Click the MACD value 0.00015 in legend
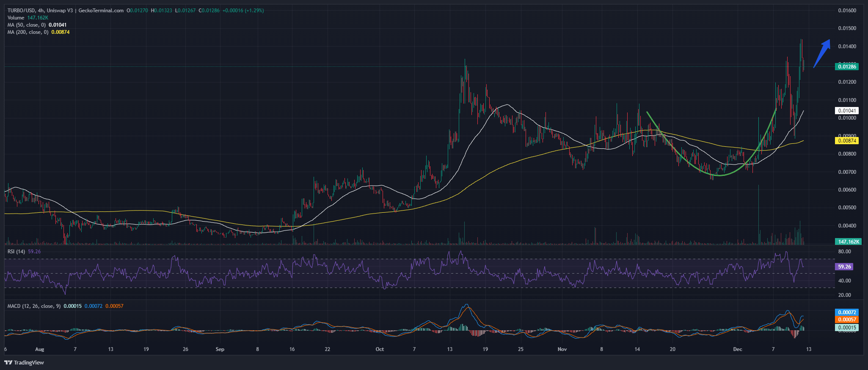868x370 pixels. point(72,306)
